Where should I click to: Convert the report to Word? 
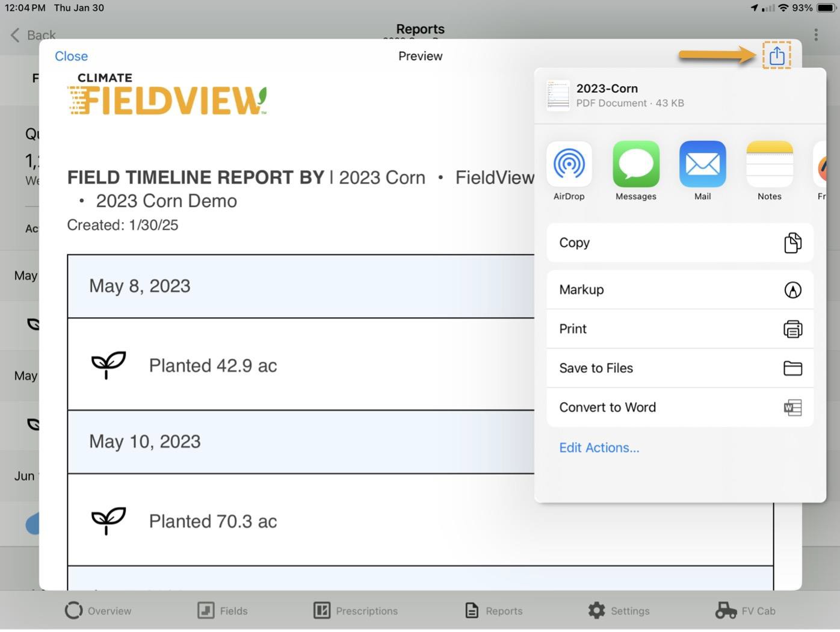tap(679, 407)
